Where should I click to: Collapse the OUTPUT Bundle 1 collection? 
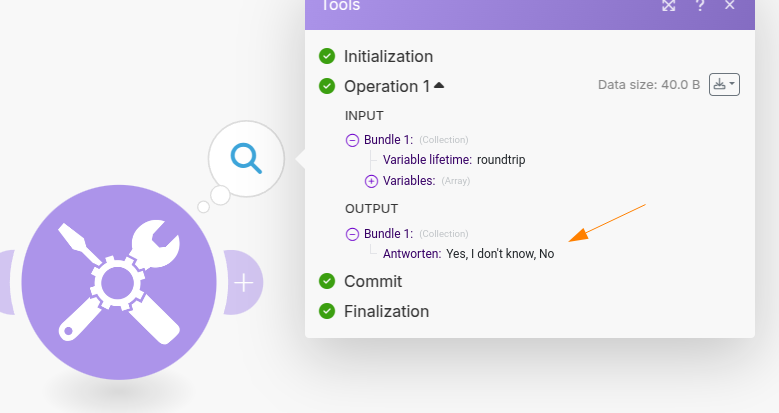tap(352, 234)
